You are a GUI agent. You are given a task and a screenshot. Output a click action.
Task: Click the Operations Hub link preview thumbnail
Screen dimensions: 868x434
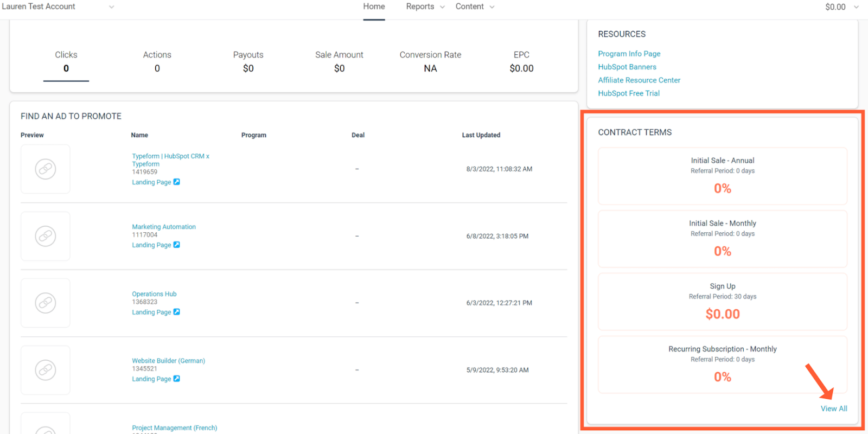(x=46, y=303)
